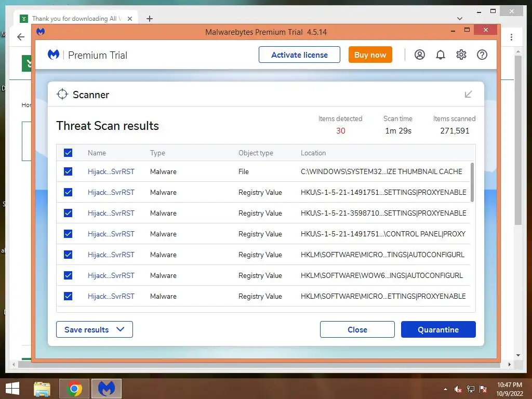Open File Explorer from the taskbar
This screenshot has width=532, height=399.
42,389
